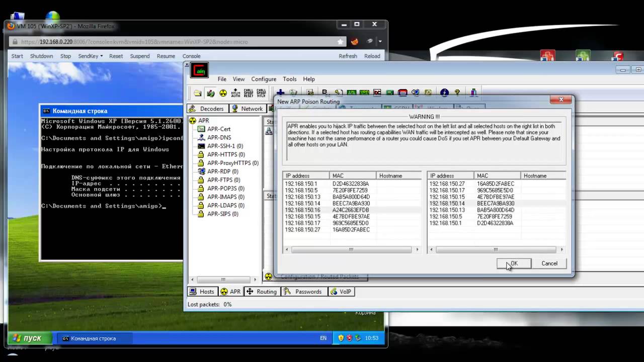The height and width of the screenshot is (362, 644).
Task: Switch to the Decoders tab
Action: [x=207, y=109]
